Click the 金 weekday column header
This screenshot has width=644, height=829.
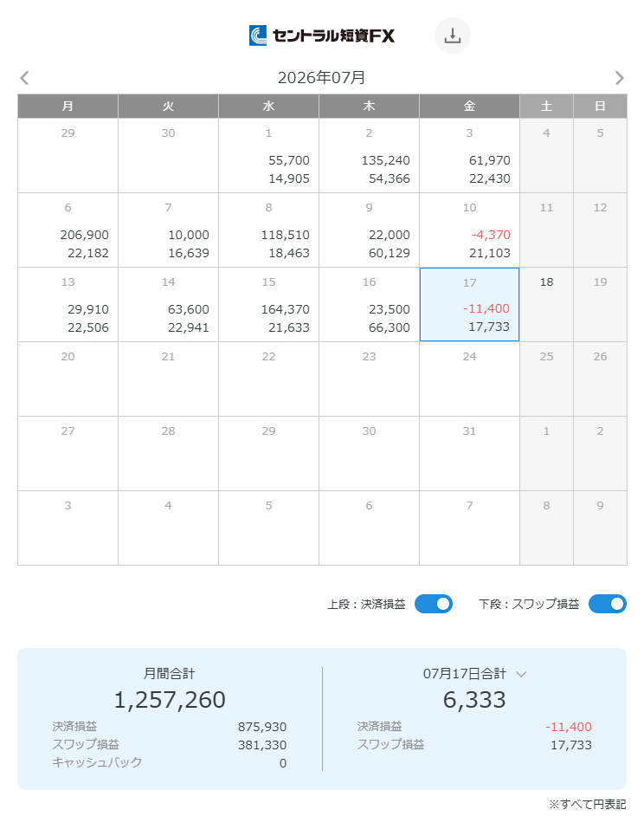469,107
